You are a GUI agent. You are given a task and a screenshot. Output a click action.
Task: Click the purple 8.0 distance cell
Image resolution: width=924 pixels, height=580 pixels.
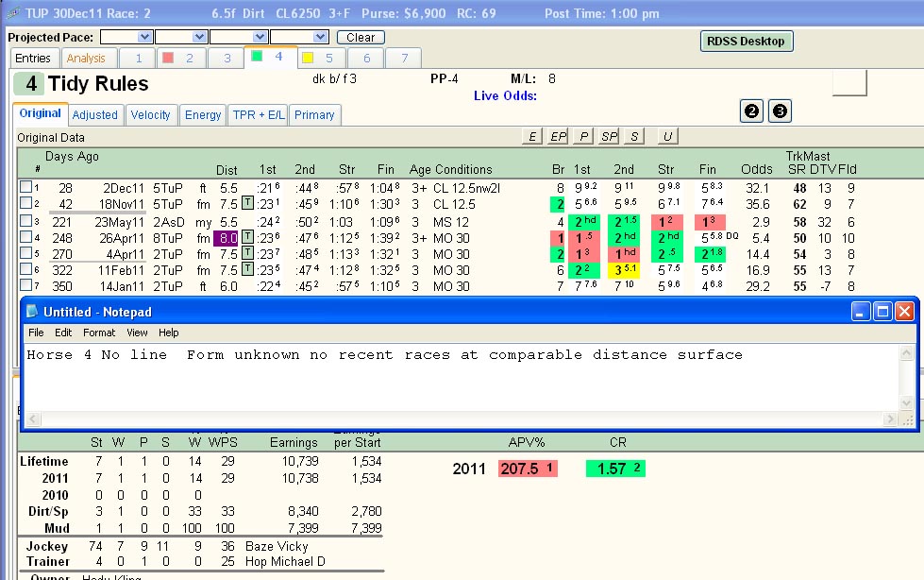point(227,238)
